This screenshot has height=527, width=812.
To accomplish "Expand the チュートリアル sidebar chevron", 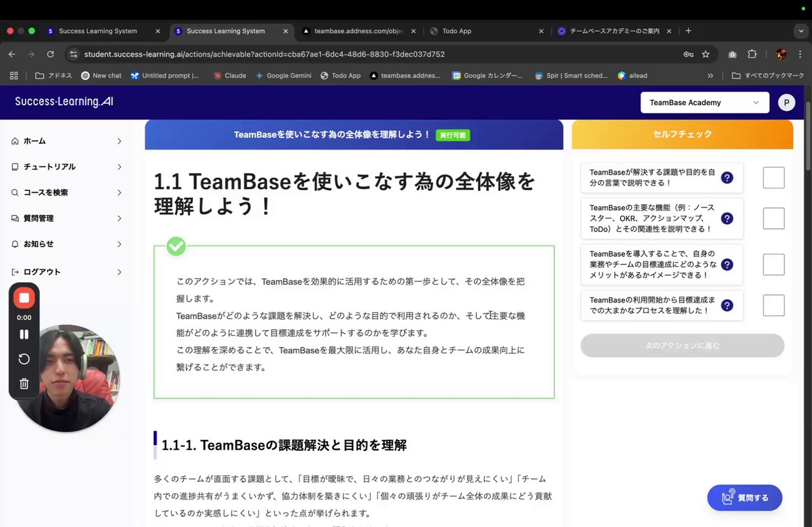I will click(x=119, y=167).
